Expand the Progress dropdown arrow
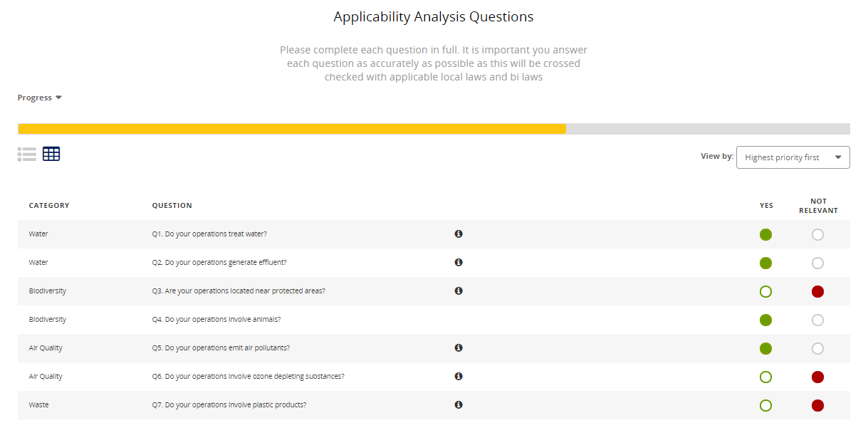The height and width of the screenshot is (423, 868). [58, 98]
